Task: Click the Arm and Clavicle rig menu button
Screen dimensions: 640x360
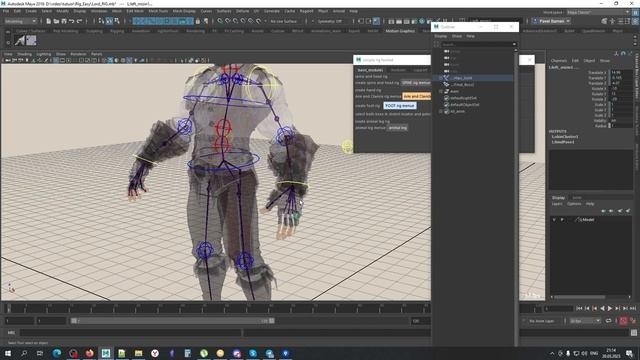Action: pos(416,96)
